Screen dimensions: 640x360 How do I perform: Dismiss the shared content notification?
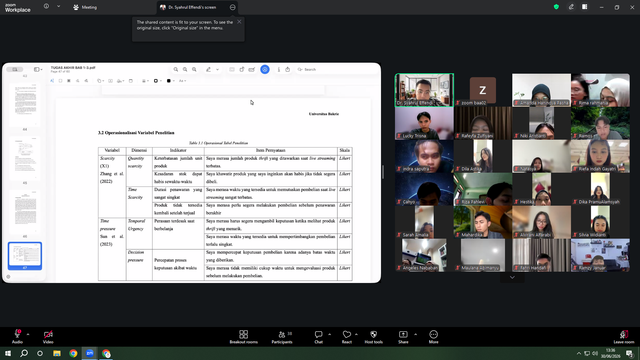(239, 22)
